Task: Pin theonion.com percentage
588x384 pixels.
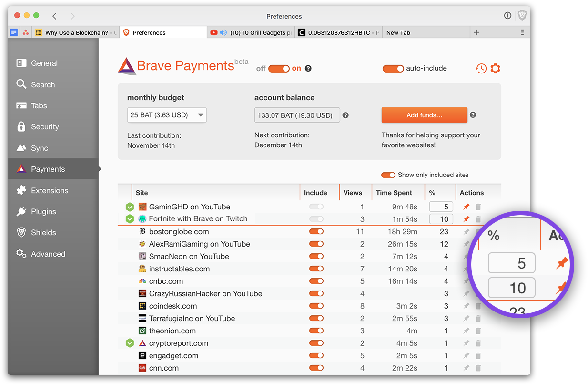Action: click(466, 331)
